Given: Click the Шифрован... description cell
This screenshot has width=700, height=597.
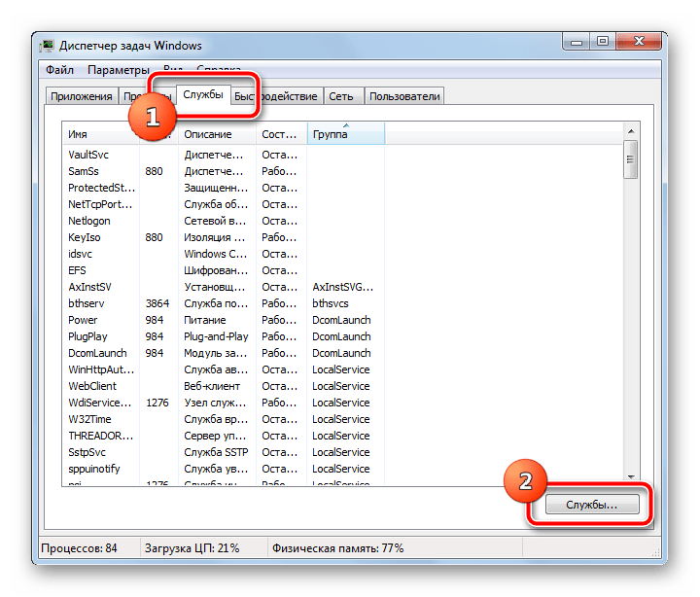Looking at the screenshot, I should pos(216,270).
